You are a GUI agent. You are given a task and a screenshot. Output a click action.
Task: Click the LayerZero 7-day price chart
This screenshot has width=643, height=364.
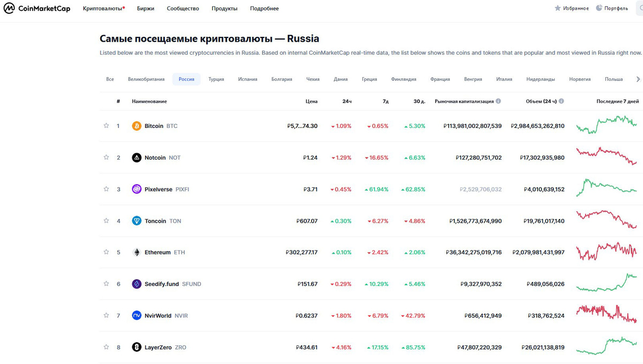tap(607, 345)
